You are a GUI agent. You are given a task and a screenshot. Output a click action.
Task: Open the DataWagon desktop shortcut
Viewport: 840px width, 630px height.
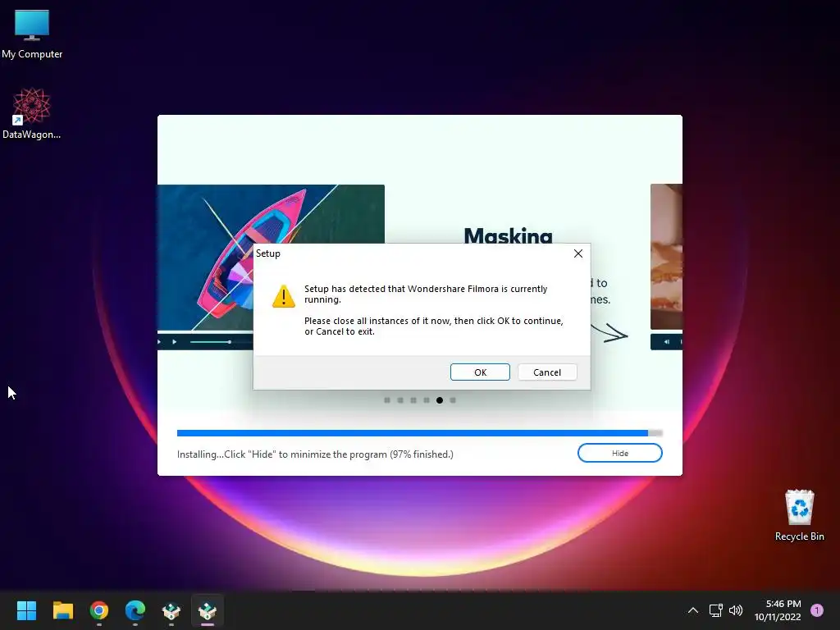32,113
